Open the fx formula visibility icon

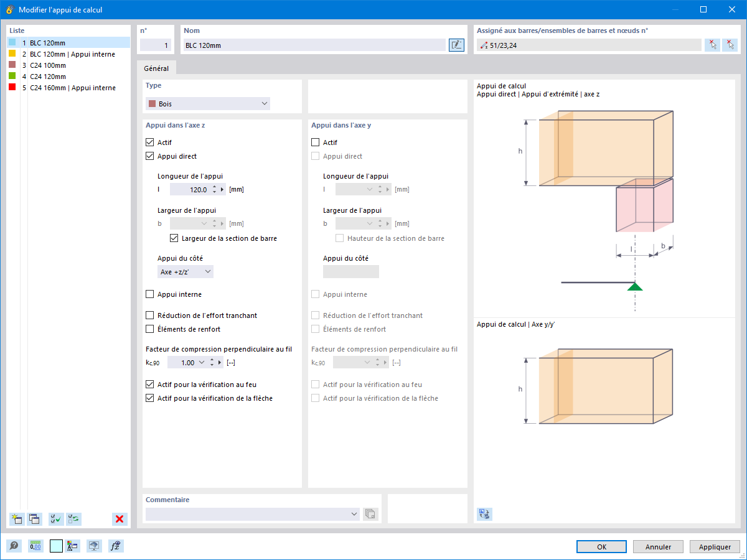[116, 546]
